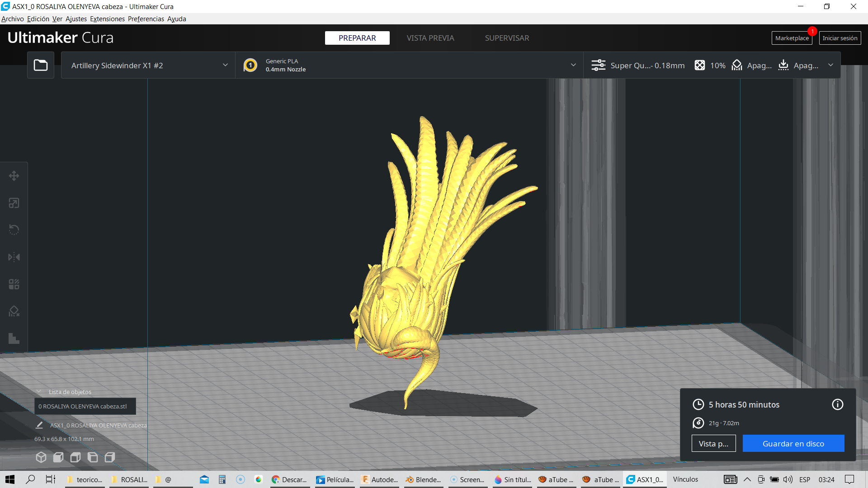Switch to VISTA PREVIA tab

(430, 38)
